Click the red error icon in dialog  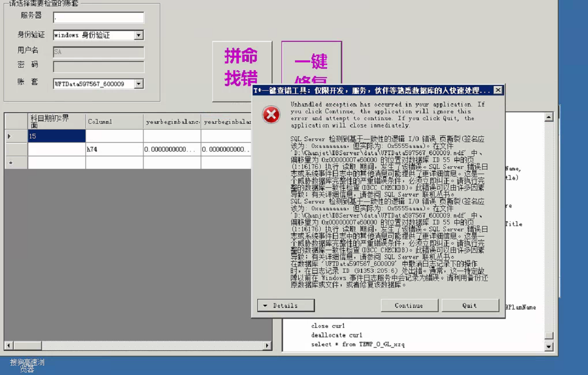click(271, 114)
